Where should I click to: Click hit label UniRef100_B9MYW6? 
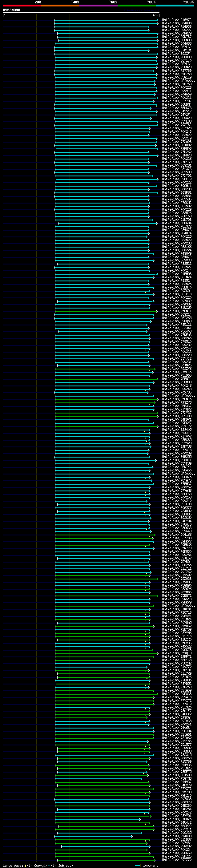pyautogui.click(x=177, y=447)
